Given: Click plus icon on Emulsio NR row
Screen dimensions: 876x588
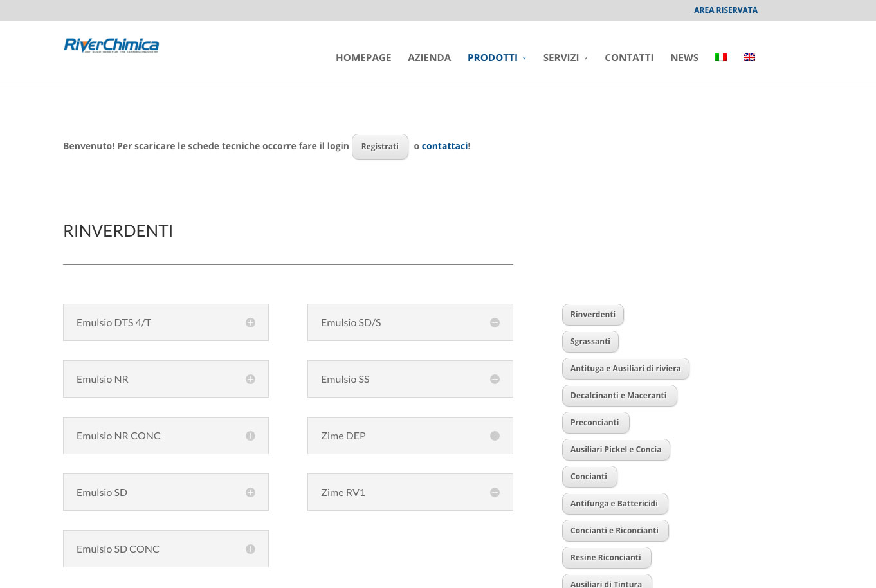Looking at the screenshot, I should click(x=251, y=380).
